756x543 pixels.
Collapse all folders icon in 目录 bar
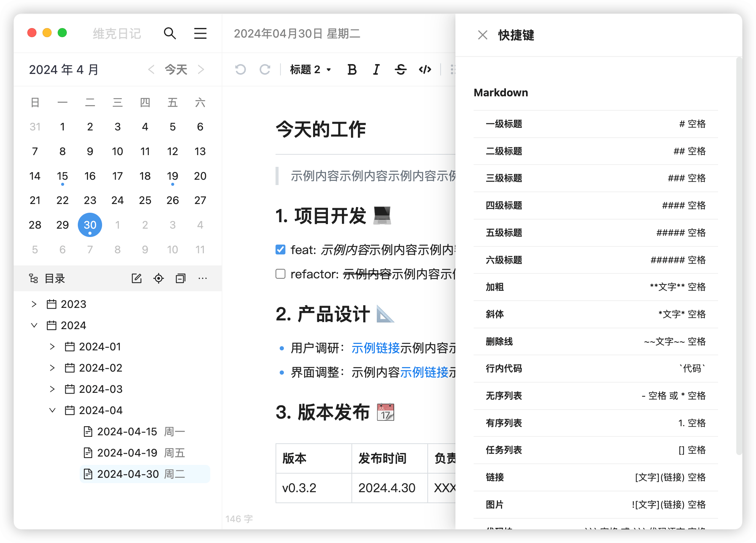pos(181,278)
